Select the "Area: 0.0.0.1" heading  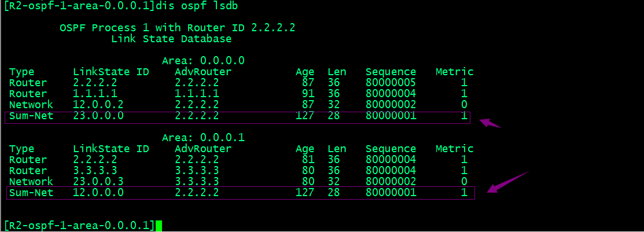pyautogui.click(x=203, y=137)
